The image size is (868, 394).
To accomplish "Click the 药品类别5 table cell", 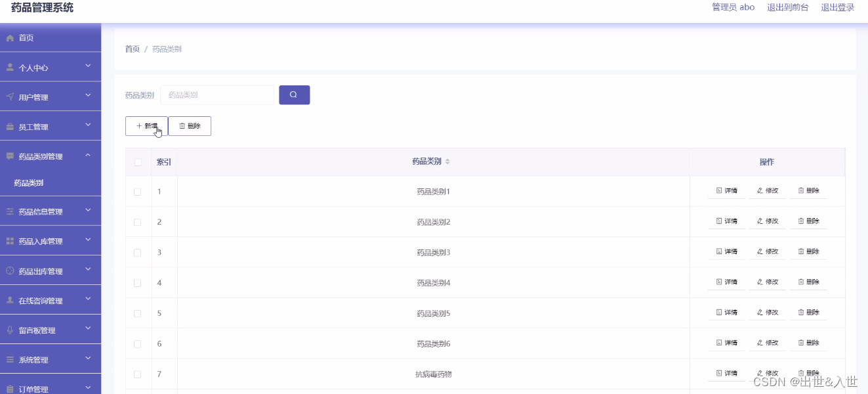I will point(434,313).
